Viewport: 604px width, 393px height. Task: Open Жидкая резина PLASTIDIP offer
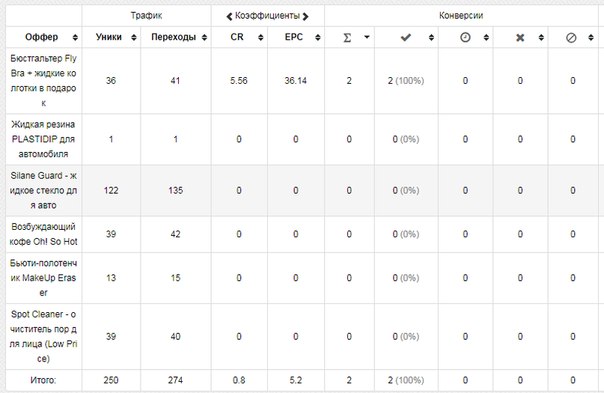44,139
